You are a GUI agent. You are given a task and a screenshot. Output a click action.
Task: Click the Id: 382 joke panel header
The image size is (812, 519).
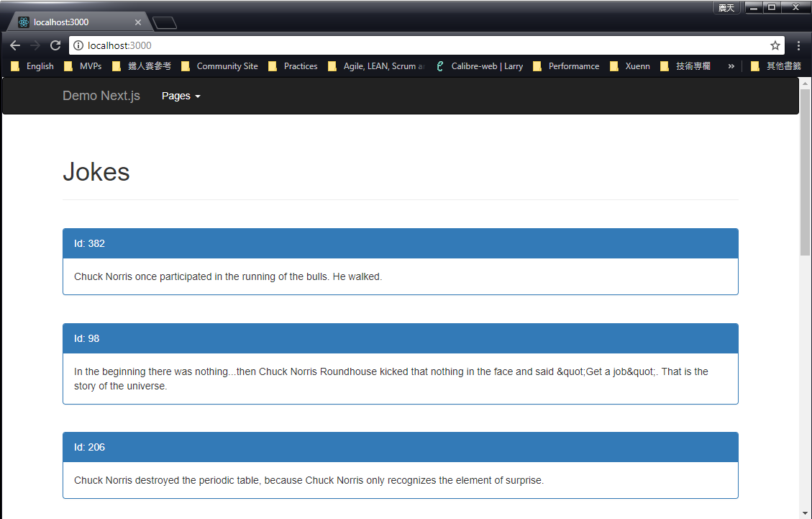click(x=400, y=243)
